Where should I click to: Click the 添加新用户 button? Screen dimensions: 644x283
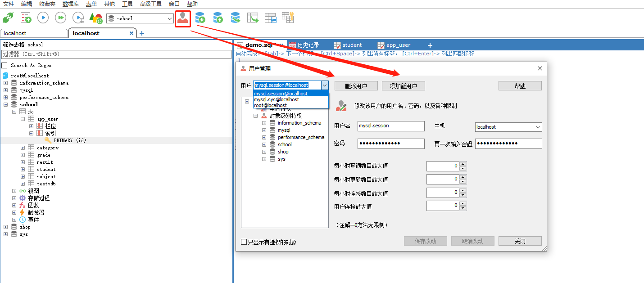pos(403,86)
